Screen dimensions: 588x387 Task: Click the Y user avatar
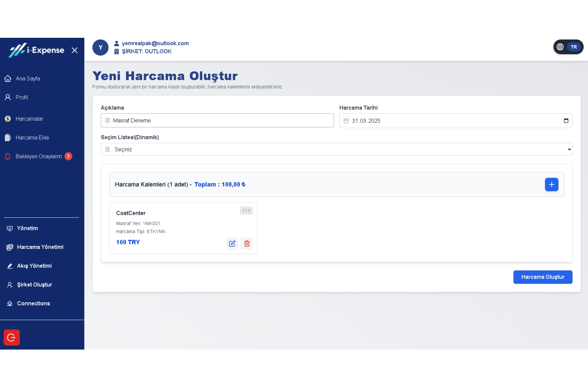(x=100, y=48)
